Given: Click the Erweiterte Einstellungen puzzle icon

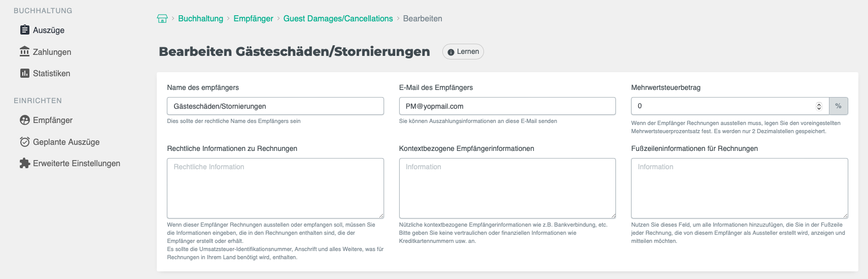Looking at the screenshot, I should pos(24,163).
